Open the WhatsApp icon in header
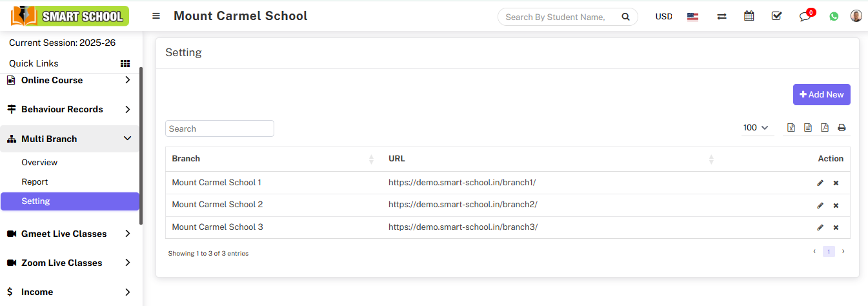The height and width of the screenshot is (306, 868). [834, 17]
